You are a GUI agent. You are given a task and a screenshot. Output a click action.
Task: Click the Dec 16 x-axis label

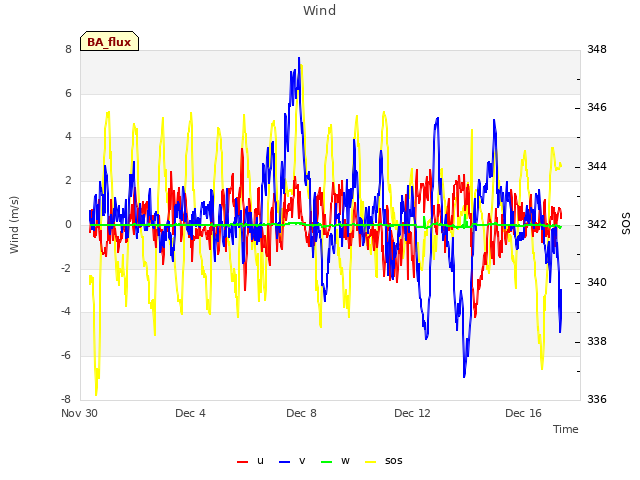coord(523,413)
